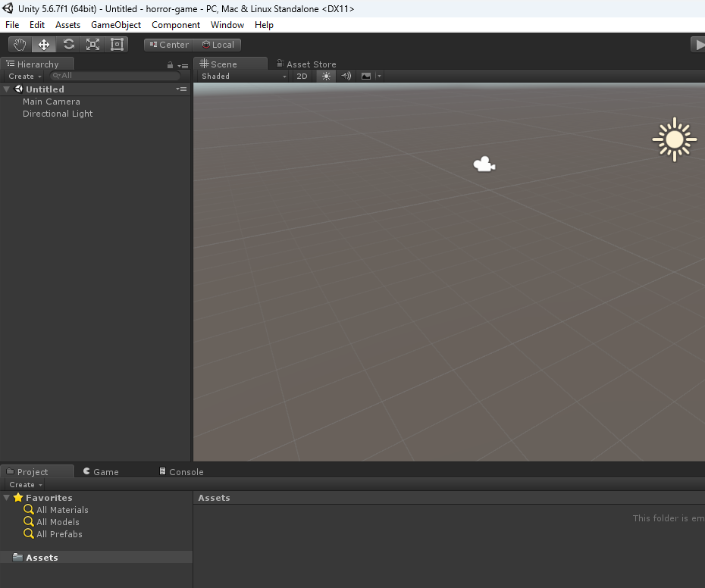Select the Rotate tool
Image resolution: width=705 pixels, height=588 pixels.
click(68, 45)
